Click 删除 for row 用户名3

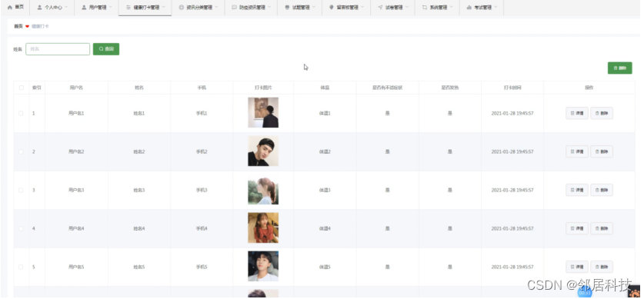coord(602,190)
